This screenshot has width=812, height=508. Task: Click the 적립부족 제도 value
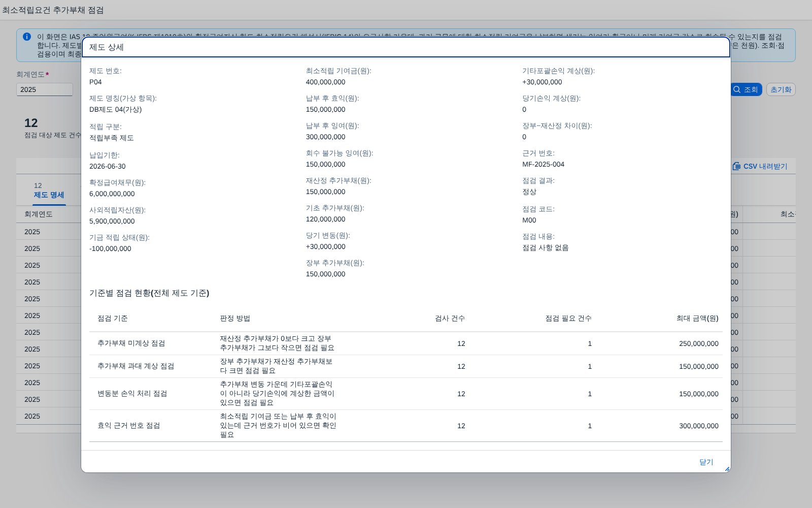coord(112,138)
